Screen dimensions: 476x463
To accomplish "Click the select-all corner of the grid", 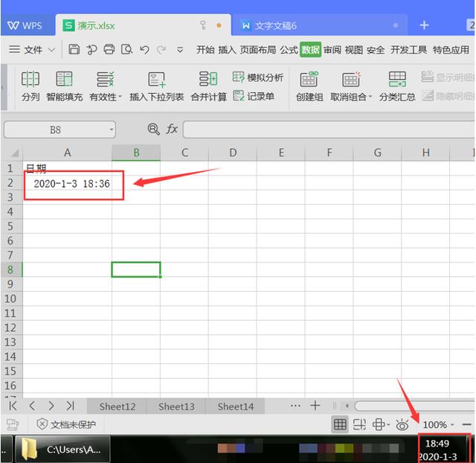I will coord(12,153).
